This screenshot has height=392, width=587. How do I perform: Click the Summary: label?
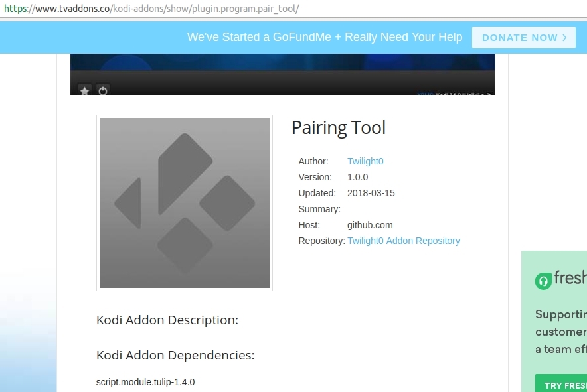point(319,209)
